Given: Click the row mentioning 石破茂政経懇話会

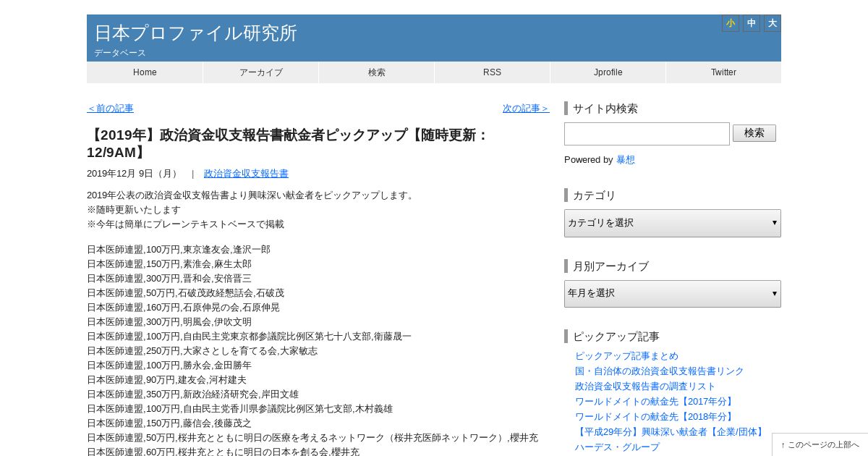Looking at the screenshot, I should click(x=186, y=293).
